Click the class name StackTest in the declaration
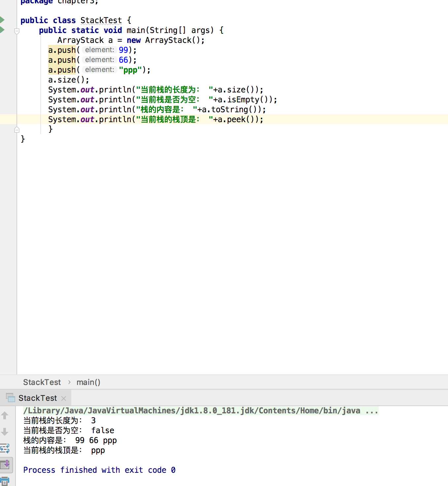This screenshot has height=486, width=448. point(101,20)
